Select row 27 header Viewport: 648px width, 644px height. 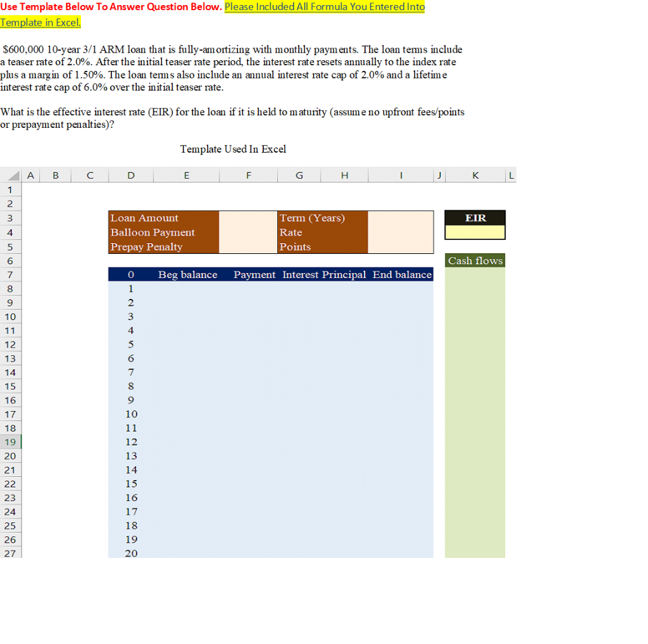point(10,553)
